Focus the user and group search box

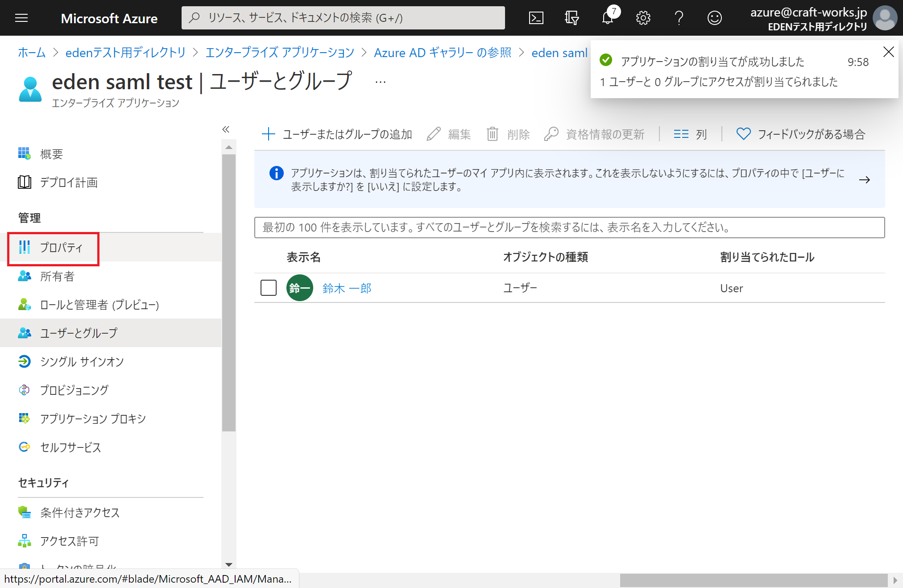(x=569, y=228)
